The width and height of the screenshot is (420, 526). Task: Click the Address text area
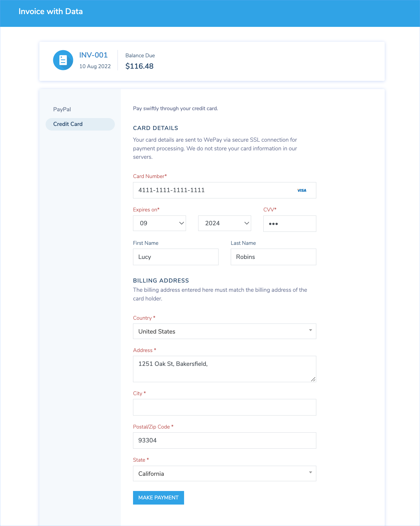pyautogui.click(x=225, y=369)
